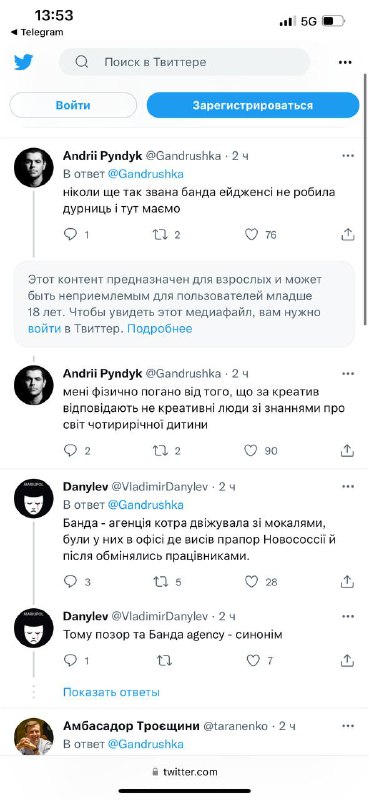369x800 pixels.
Task: Return to Telegram via the back link
Action: [37, 32]
